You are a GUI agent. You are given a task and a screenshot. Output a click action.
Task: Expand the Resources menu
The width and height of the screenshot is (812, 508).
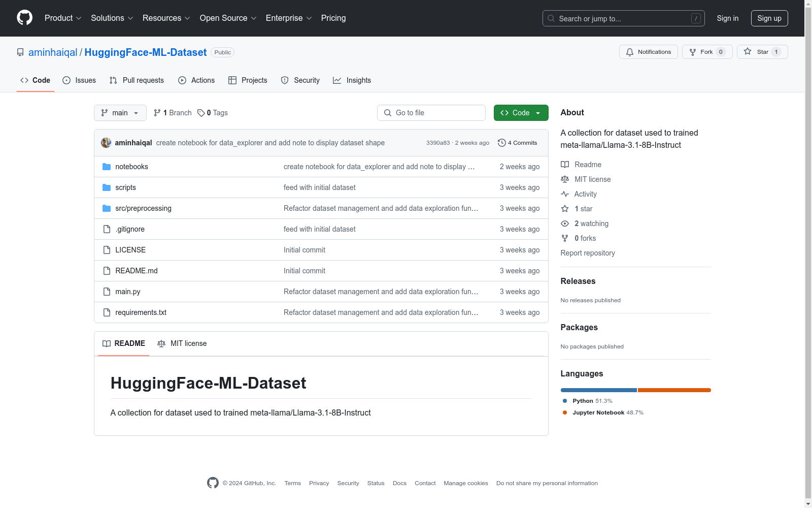point(166,18)
